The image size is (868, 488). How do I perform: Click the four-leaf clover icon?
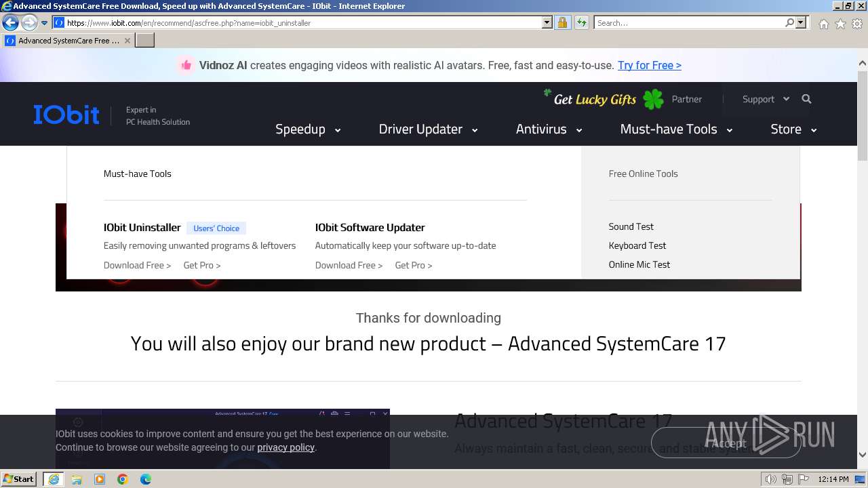pos(653,99)
